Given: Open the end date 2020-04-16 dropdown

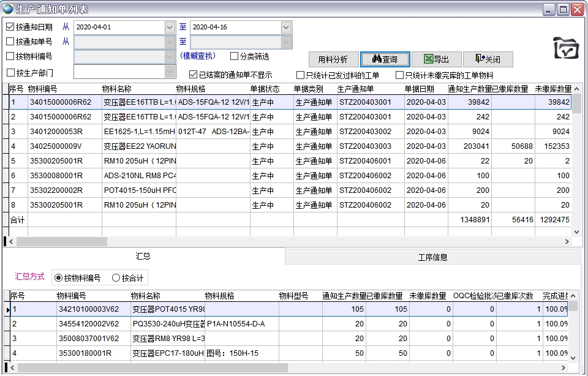Looking at the screenshot, I should pos(286,28).
